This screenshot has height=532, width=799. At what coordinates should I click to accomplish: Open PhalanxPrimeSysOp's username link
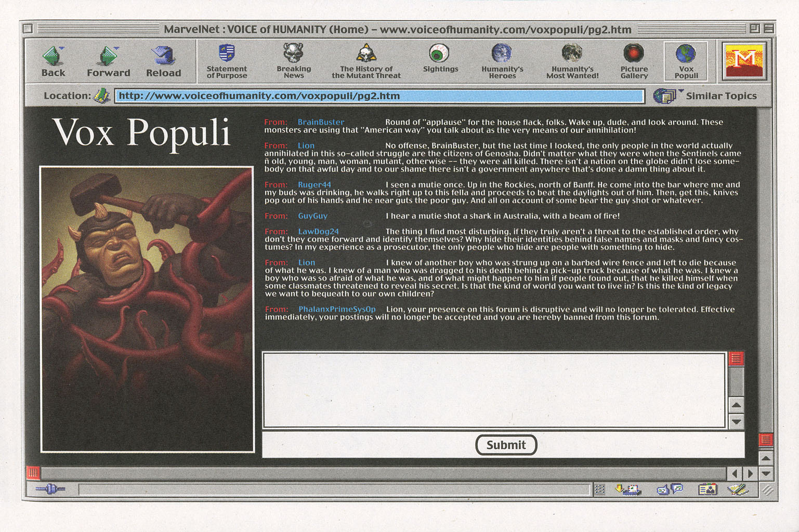point(337,309)
